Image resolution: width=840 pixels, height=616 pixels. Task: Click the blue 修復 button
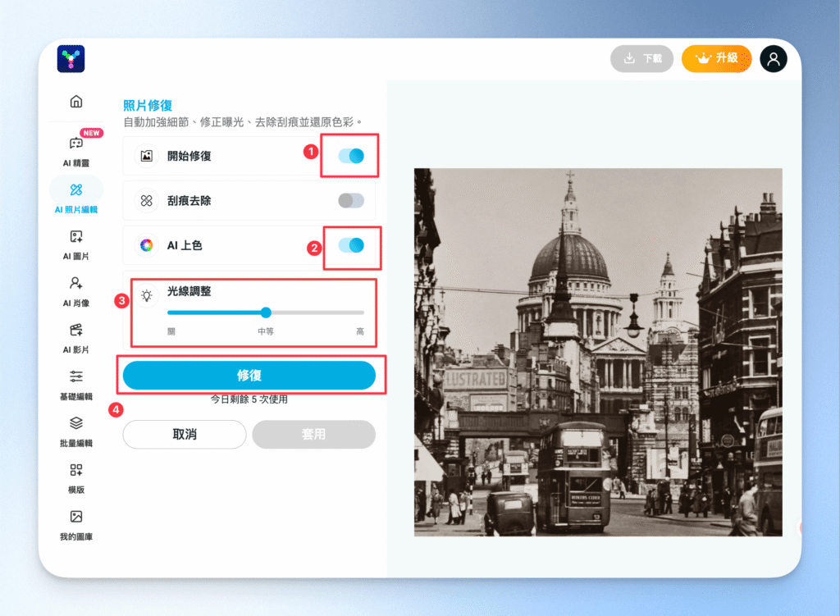point(249,376)
